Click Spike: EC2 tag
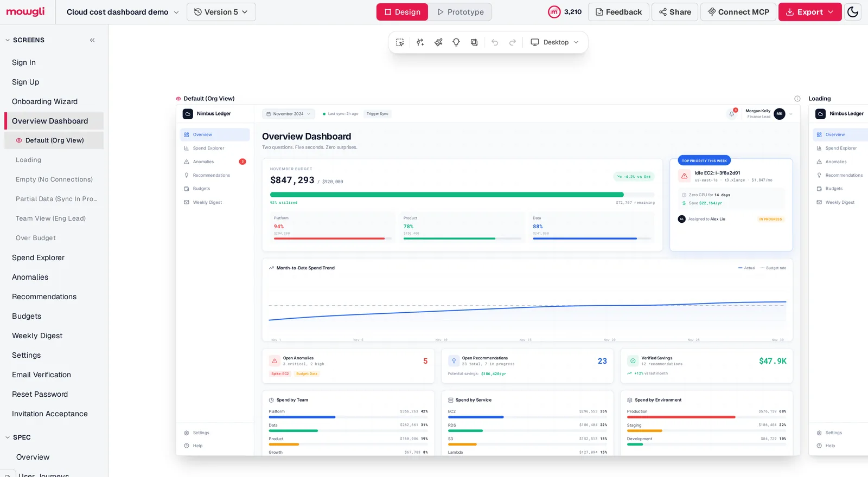 point(280,373)
